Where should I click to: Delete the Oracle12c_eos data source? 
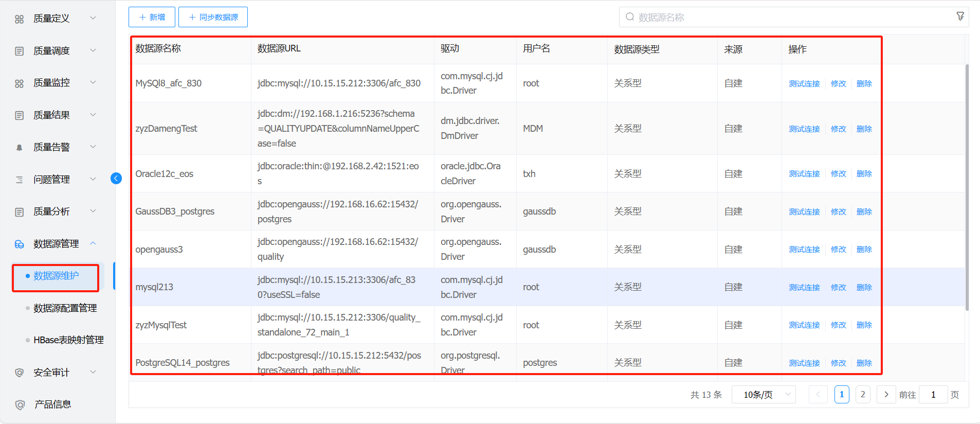864,174
